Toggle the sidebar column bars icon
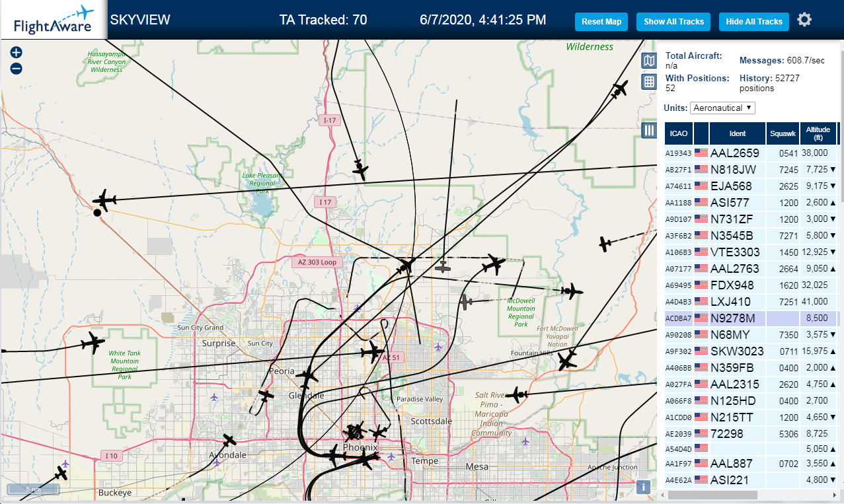Viewport: 844px width, 504px height. coord(649,130)
